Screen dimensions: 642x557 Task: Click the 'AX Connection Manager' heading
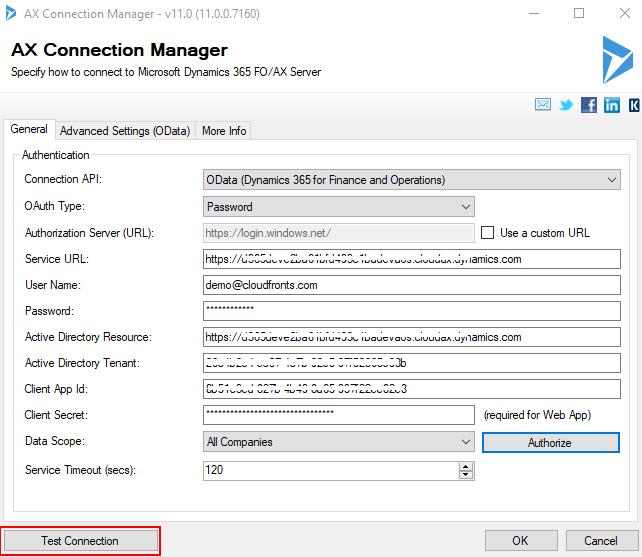point(119,50)
